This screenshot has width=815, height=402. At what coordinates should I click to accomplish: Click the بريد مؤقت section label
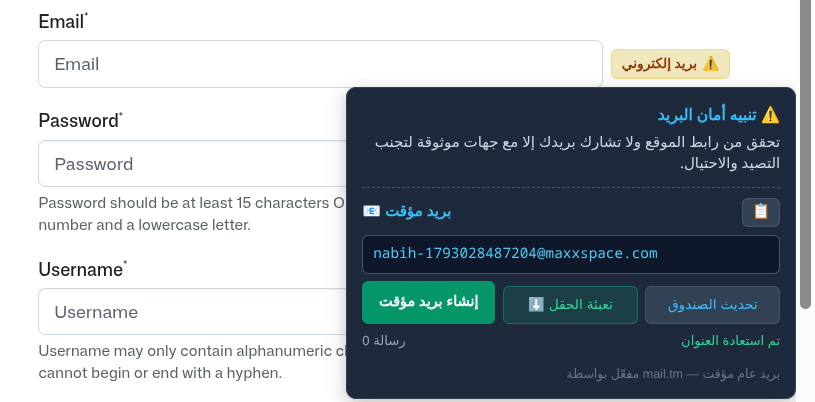click(x=407, y=212)
